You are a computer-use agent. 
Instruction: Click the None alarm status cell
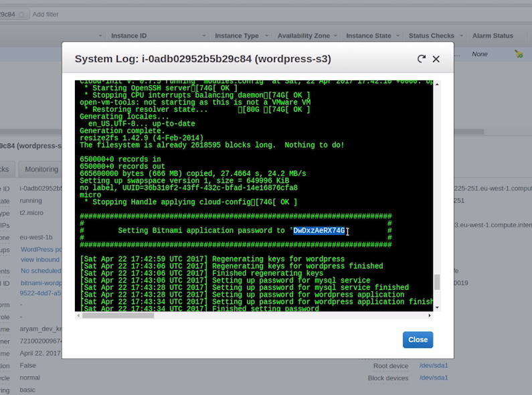[x=479, y=54]
